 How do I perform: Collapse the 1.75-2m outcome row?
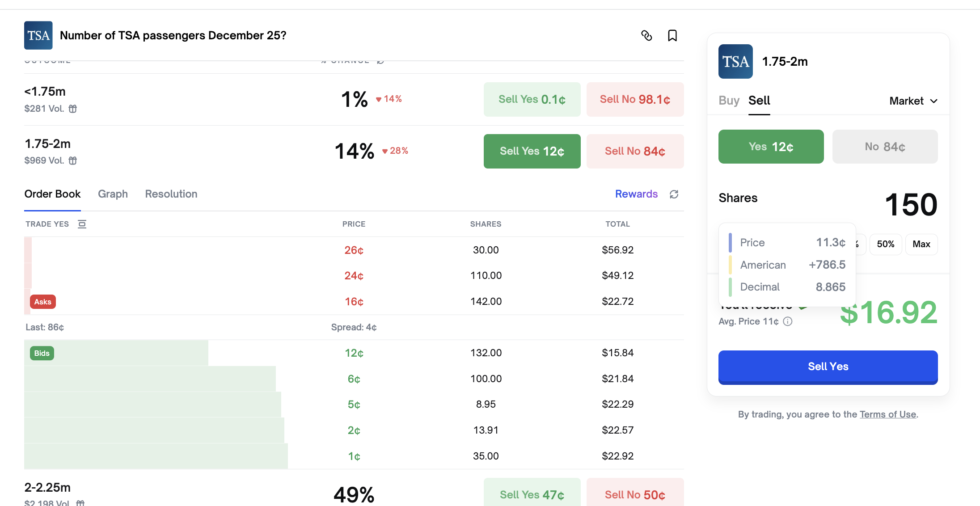[x=179, y=151]
